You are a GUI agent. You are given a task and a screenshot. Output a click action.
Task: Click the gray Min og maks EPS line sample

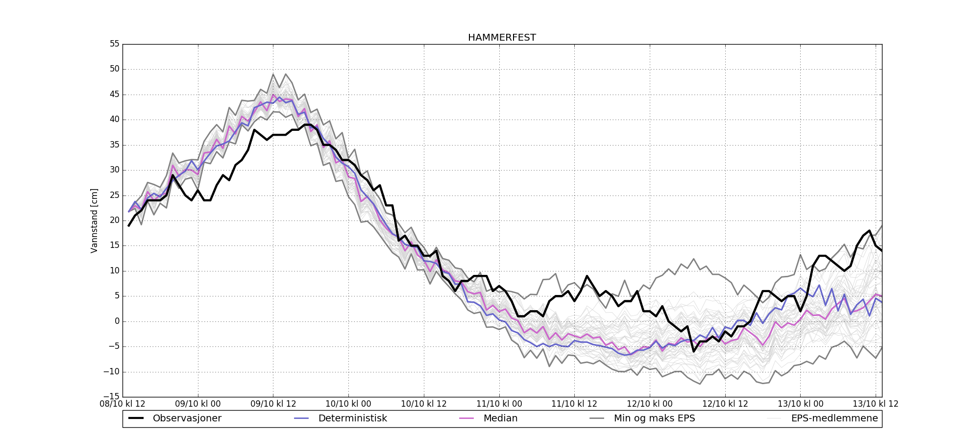(x=597, y=418)
